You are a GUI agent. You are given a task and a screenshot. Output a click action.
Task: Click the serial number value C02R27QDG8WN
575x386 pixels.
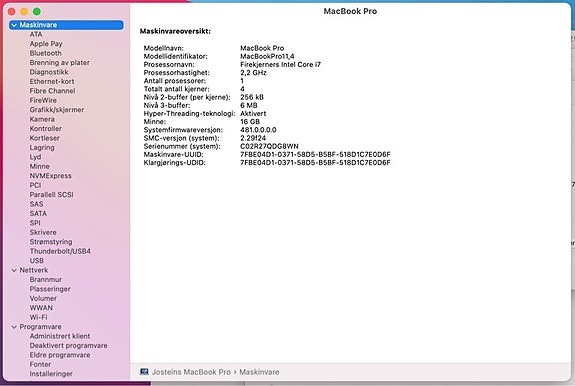pyautogui.click(x=269, y=146)
